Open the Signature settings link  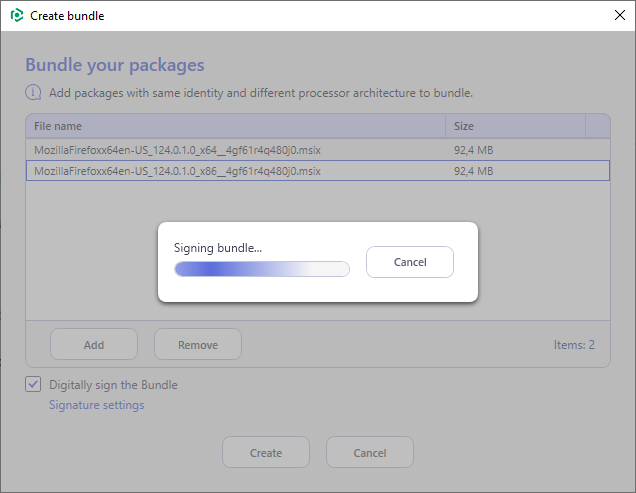coord(97,405)
